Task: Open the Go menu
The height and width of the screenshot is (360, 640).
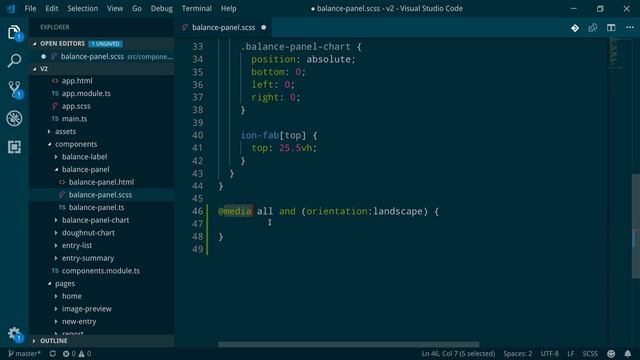Action: click(x=137, y=8)
